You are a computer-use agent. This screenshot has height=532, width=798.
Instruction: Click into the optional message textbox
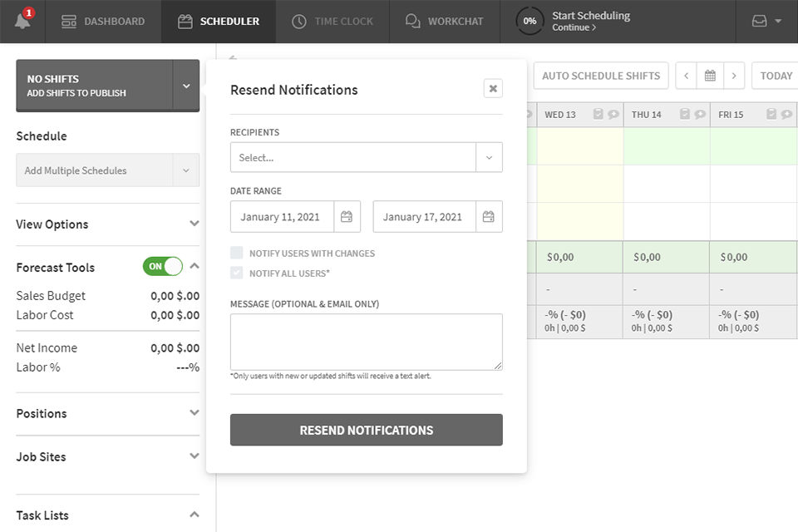coord(366,341)
